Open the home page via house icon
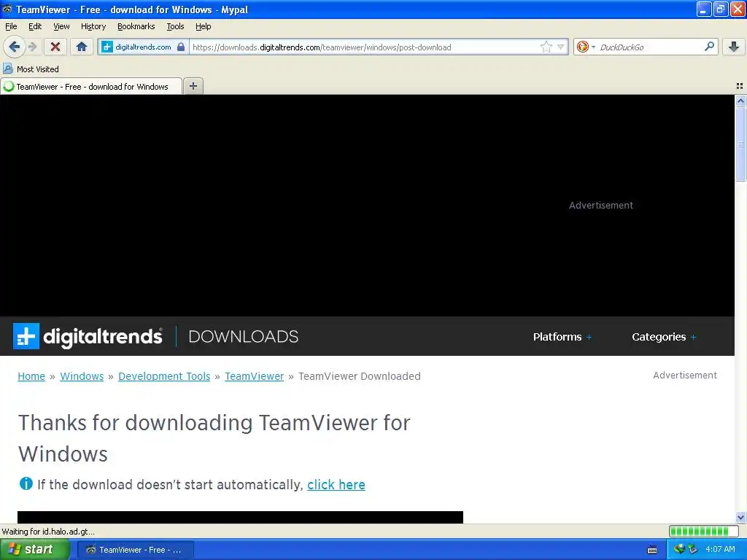Screen dimensions: 747x560 point(82,47)
